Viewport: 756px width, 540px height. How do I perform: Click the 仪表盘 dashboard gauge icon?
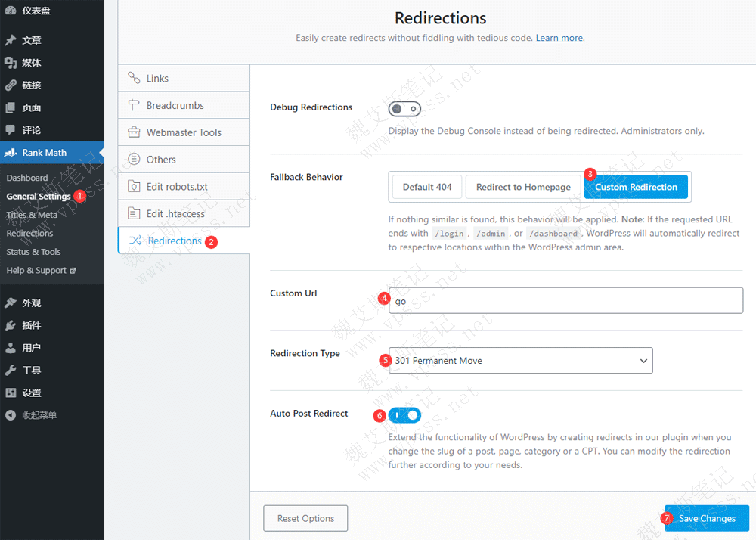(x=11, y=12)
